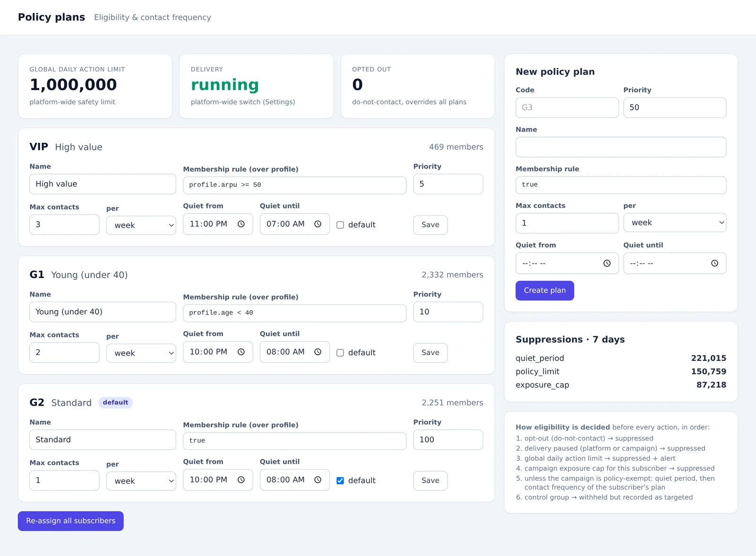This screenshot has width=756, height=556.
Task: Save the G2 Standard plan
Action: [x=430, y=481]
